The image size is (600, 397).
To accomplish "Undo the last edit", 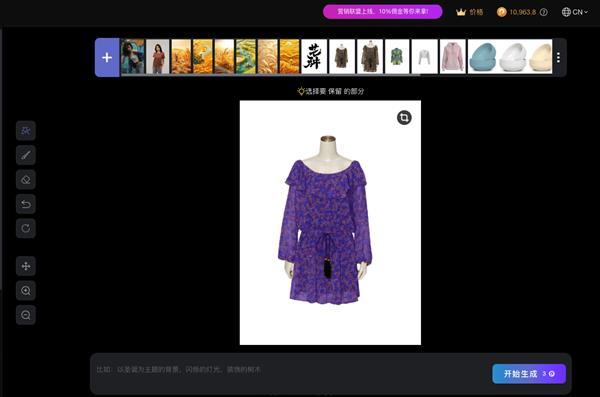I will pyautogui.click(x=26, y=204).
